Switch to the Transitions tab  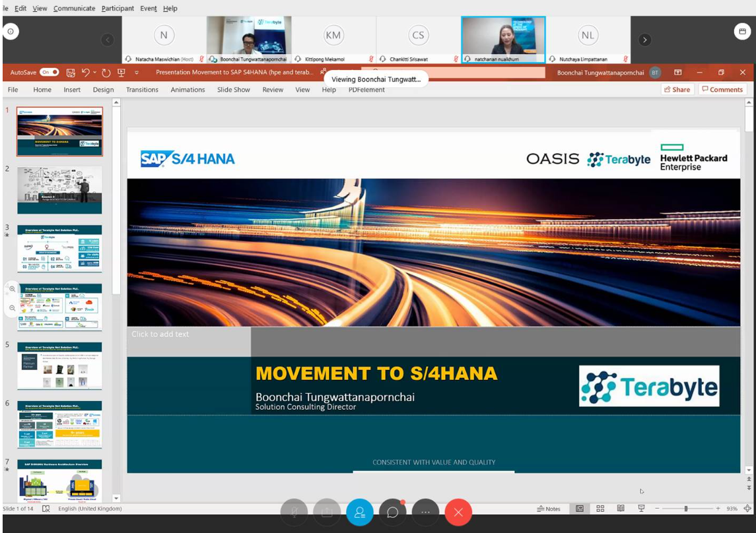pyautogui.click(x=142, y=90)
